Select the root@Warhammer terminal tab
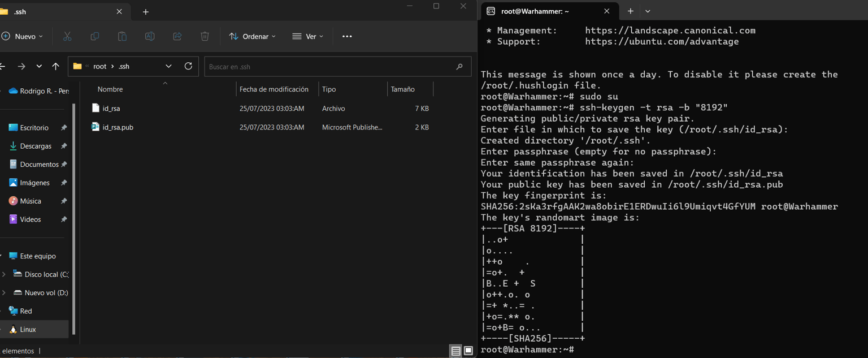Screen dimensions: 868x358 coord(548,11)
